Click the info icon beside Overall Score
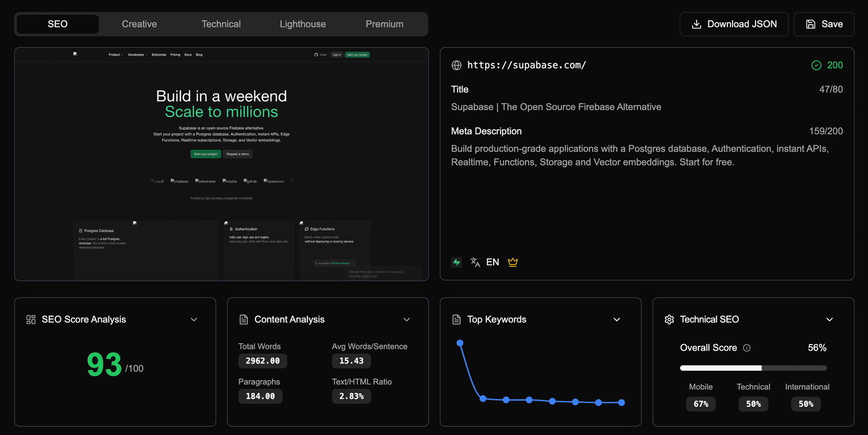This screenshot has height=435, width=868. click(x=747, y=348)
